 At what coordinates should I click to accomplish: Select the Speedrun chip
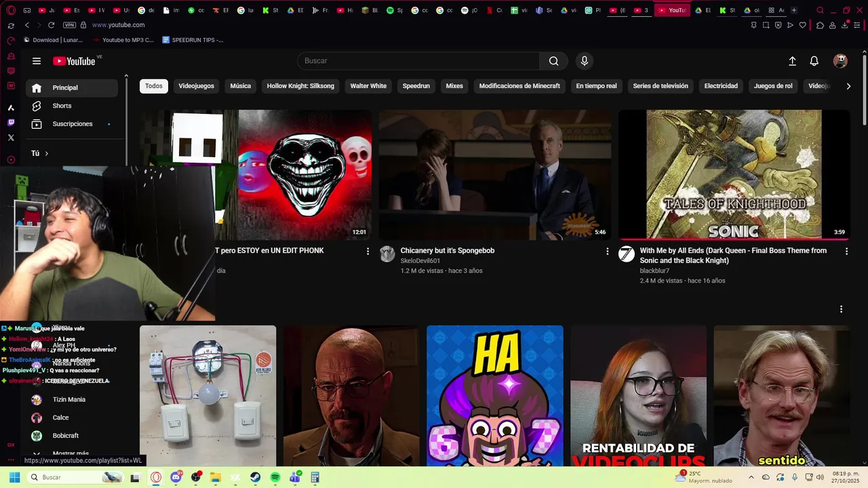point(416,86)
